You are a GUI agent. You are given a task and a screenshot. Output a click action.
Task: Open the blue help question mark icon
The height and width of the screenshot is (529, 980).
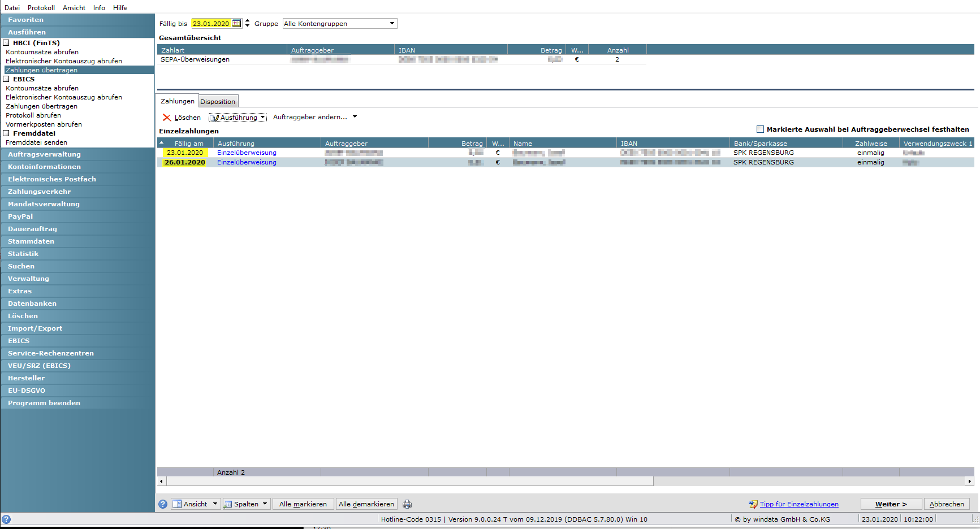(x=163, y=504)
